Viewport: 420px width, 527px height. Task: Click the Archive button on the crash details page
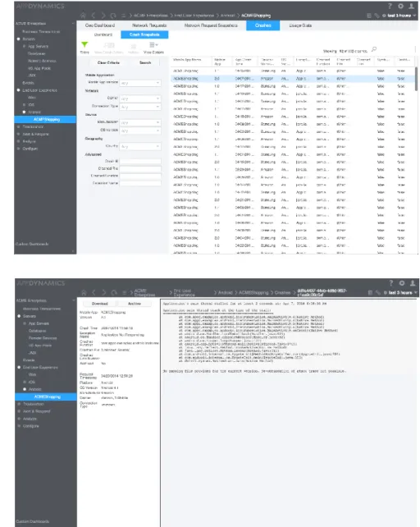(135, 304)
